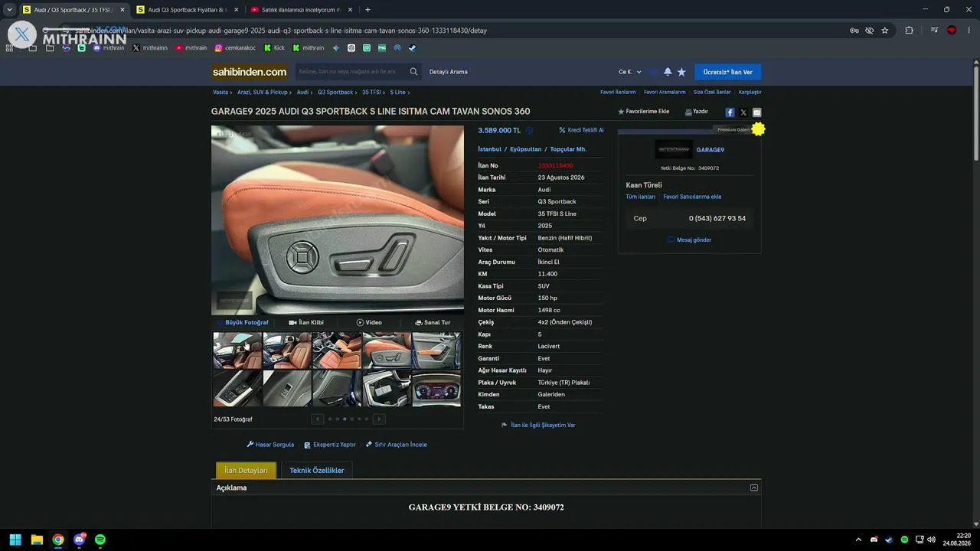The image size is (980, 551).
Task: Open Sıfır Araçları İncele link
Action: [x=397, y=445]
